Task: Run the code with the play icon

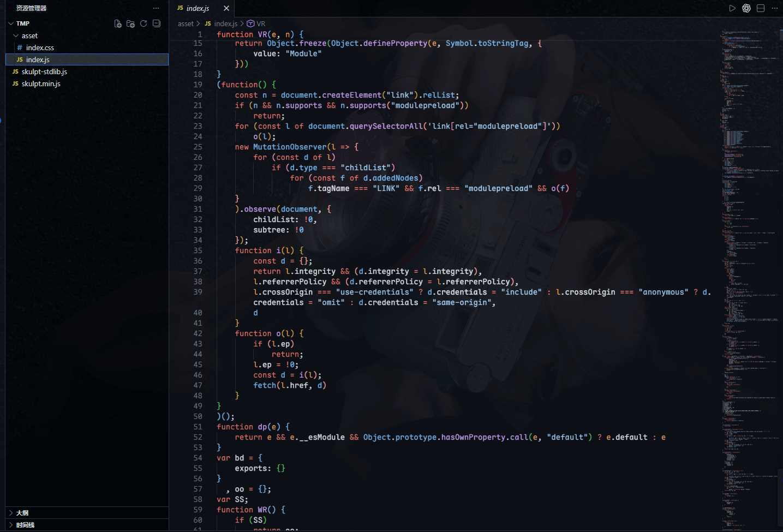Action: 732,8
